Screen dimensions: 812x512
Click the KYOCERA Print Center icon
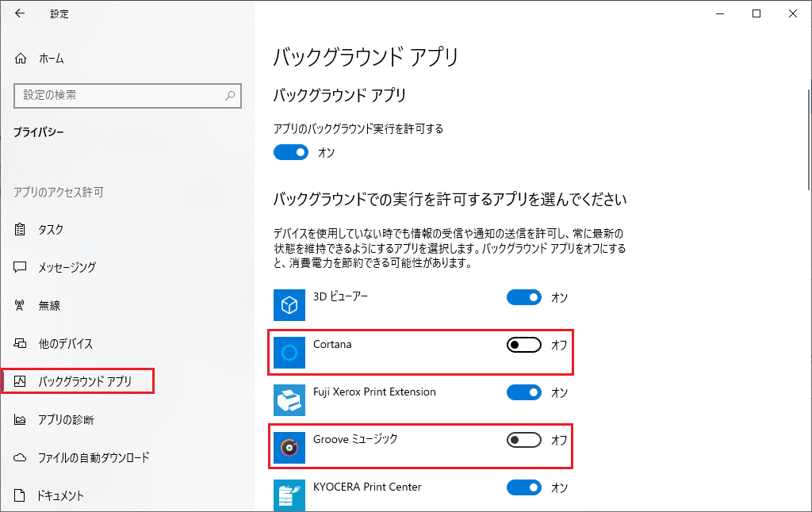tap(289, 495)
